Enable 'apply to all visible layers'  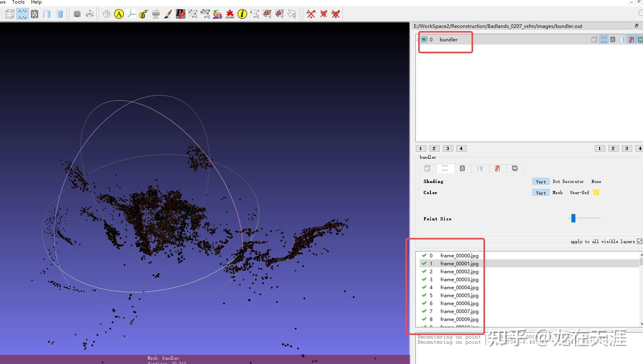pyautogui.click(x=639, y=241)
